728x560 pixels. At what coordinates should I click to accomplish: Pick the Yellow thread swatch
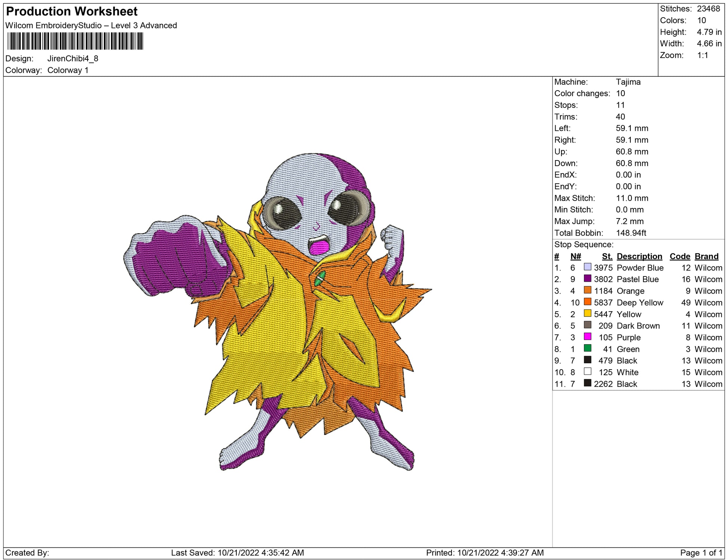click(x=587, y=313)
